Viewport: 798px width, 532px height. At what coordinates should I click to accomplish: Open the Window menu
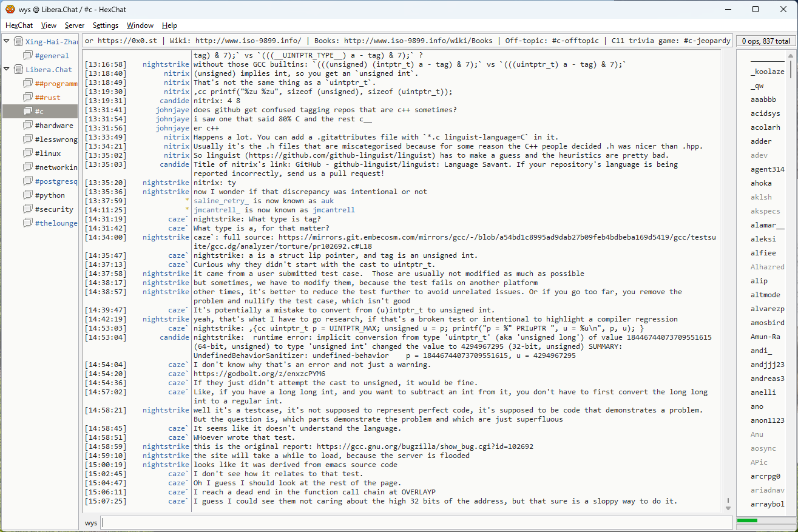tap(140, 25)
